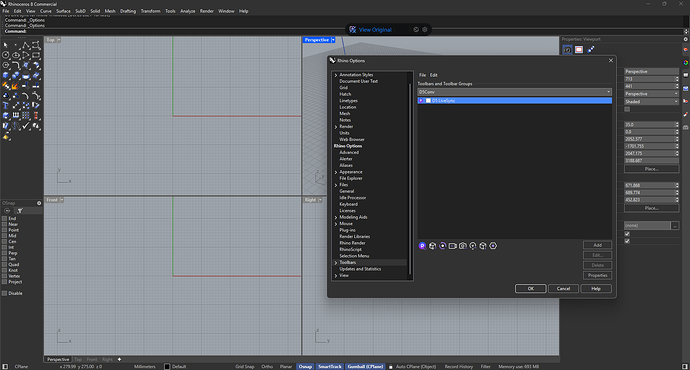
Task: Select the Explode tool with orange burst
Action: tap(15, 86)
